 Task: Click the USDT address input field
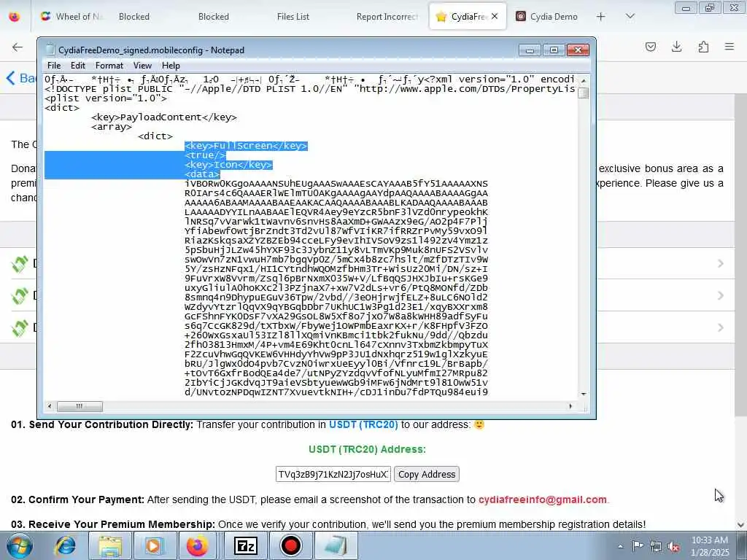pyautogui.click(x=333, y=474)
